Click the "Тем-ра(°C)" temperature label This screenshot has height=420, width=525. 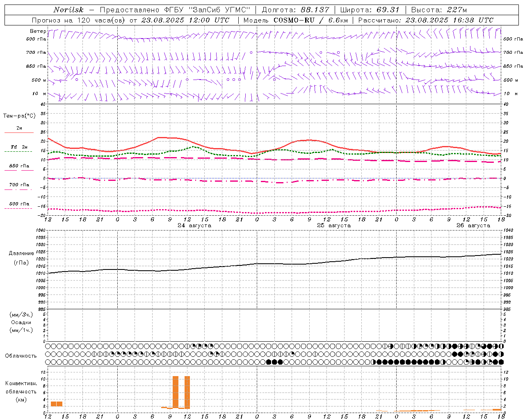tap(19, 116)
